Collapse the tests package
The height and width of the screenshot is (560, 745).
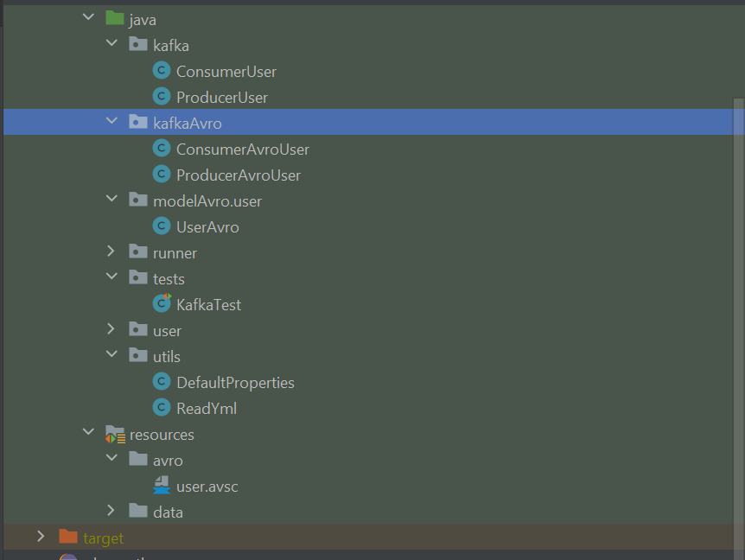[111, 277]
